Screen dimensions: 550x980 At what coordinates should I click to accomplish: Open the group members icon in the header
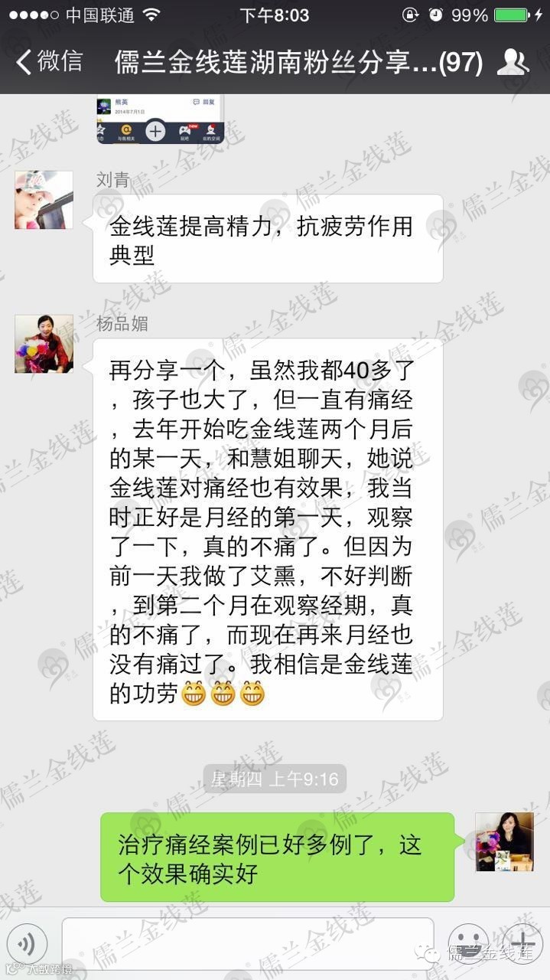(x=513, y=61)
